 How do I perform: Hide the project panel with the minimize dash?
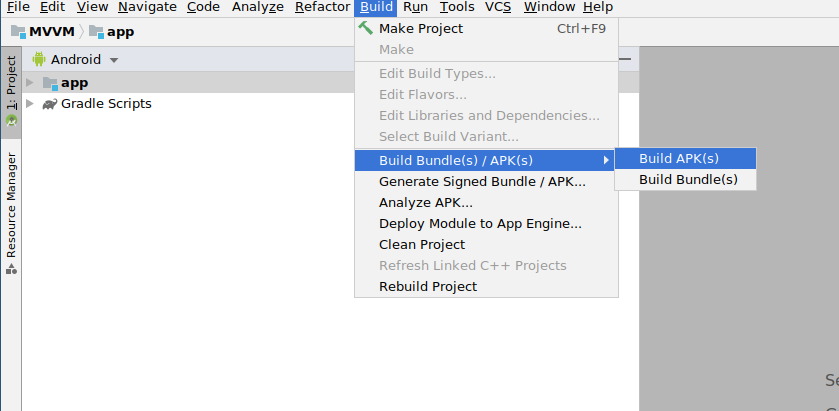click(624, 59)
